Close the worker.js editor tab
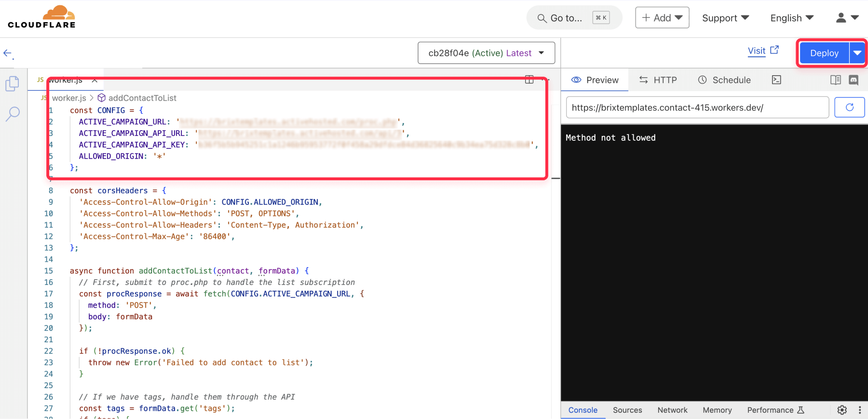Screen dimensions: 868x419 pyautogui.click(x=95, y=80)
